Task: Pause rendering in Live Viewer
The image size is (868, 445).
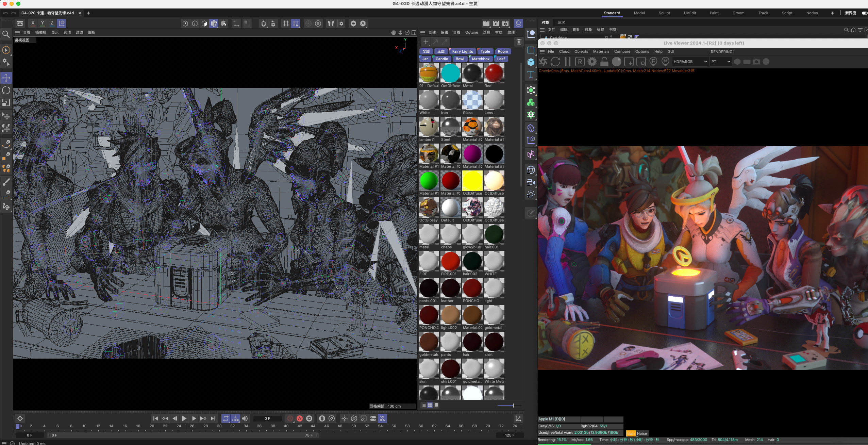Action: click(567, 62)
